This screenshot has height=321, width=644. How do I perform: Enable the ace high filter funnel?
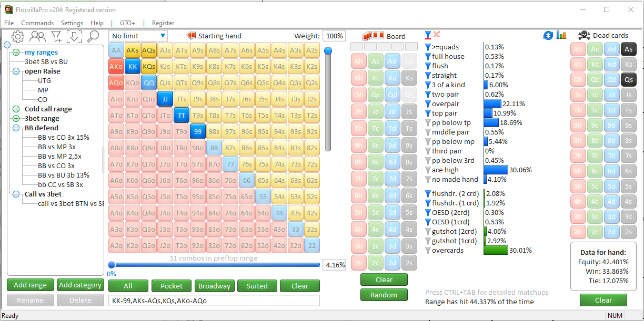pos(428,170)
